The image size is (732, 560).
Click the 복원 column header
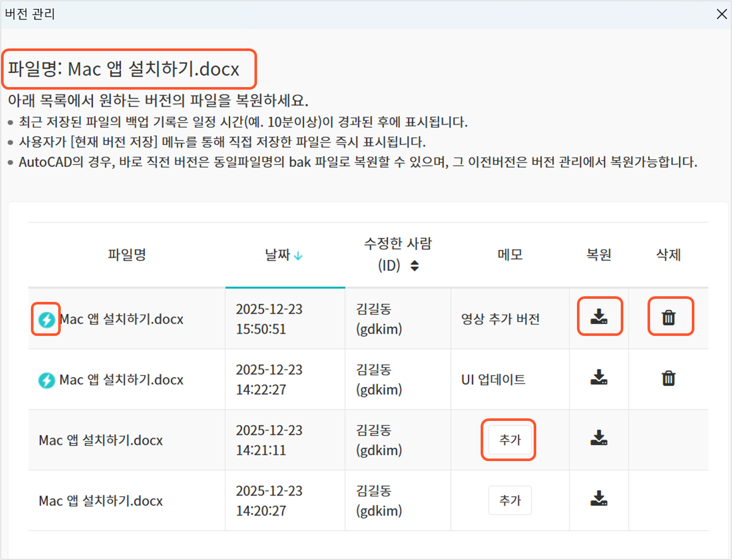(x=599, y=254)
